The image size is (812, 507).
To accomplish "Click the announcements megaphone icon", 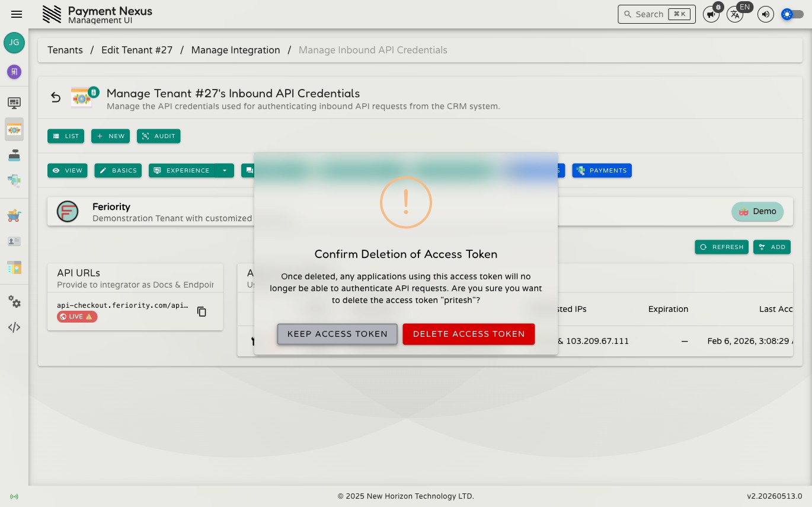I will pos(711,14).
